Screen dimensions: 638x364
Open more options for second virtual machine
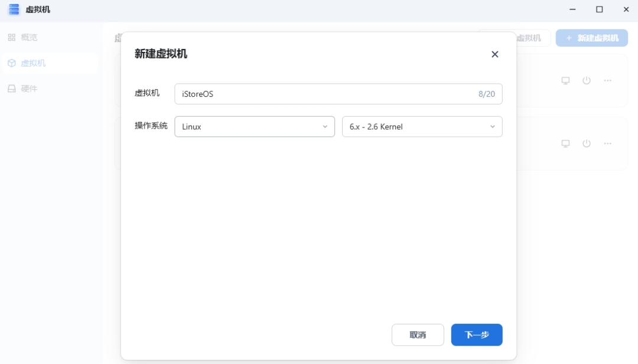pos(607,143)
